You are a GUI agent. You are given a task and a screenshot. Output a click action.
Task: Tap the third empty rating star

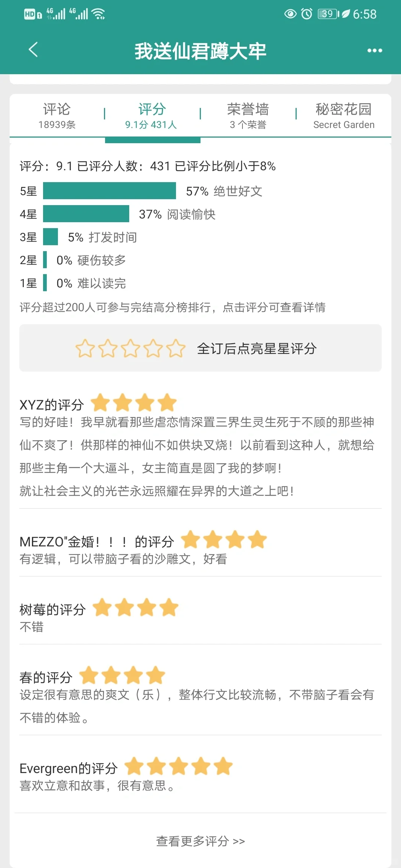(130, 349)
